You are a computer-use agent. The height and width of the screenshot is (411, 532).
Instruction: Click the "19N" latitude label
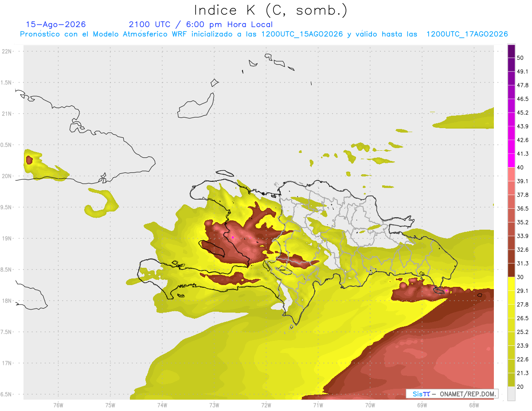coord(7,239)
